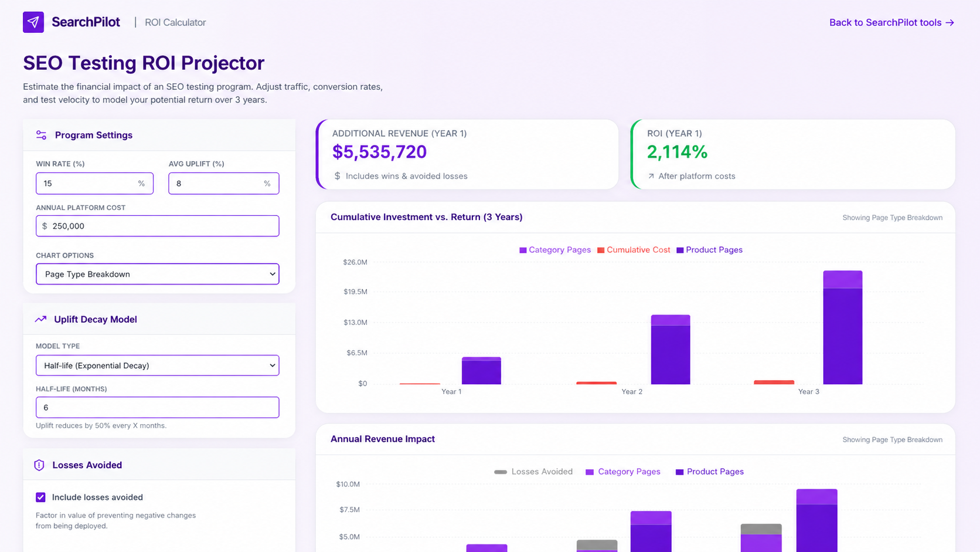Edit the Half-life months field

pos(158,408)
